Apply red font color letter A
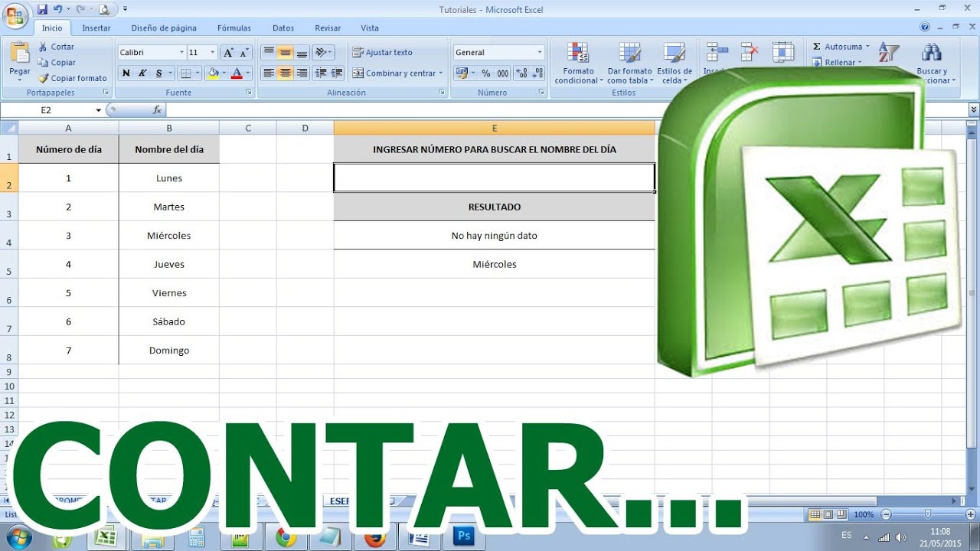Screen dimensions: 980x551 pos(237,73)
